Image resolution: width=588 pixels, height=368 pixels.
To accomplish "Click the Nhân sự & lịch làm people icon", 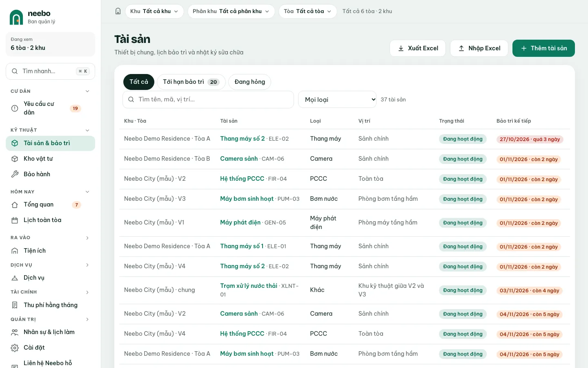I will 15,332.
